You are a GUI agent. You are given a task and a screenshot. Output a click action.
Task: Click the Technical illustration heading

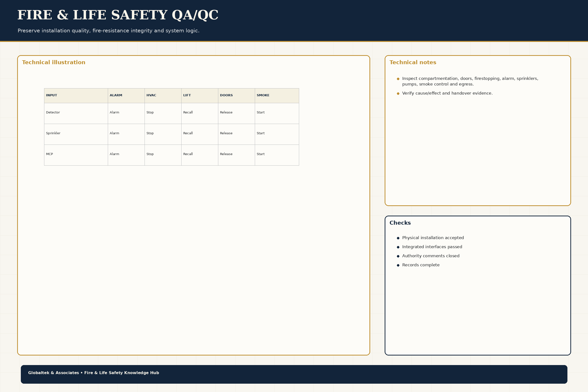pos(53,62)
